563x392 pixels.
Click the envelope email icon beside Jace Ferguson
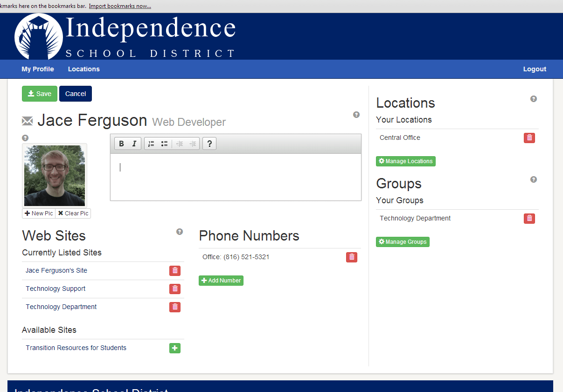(x=28, y=121)
